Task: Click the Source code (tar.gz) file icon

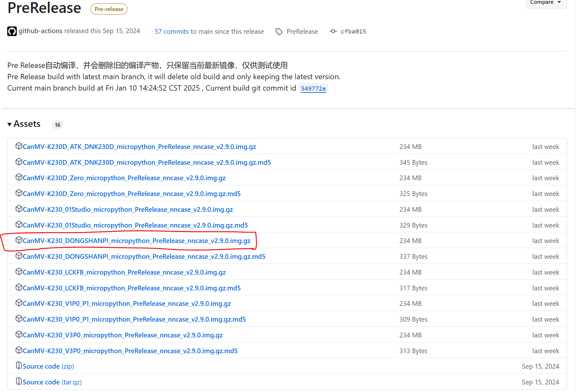Action: (19, 382)
